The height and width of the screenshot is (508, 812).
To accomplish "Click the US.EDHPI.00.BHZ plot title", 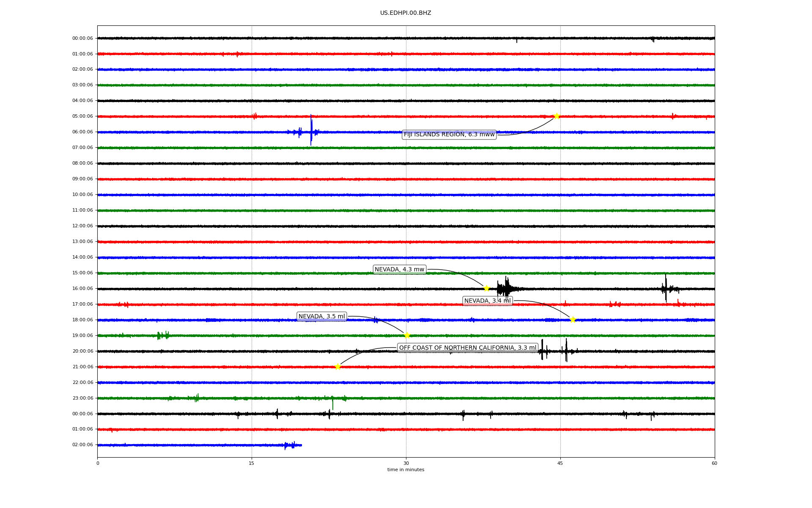I will point(406,13).
